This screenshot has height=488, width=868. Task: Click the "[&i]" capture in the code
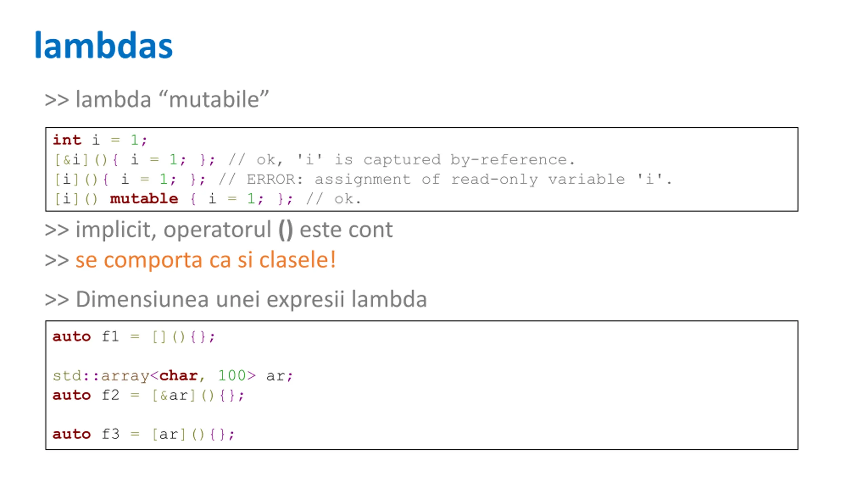(72, 160)
